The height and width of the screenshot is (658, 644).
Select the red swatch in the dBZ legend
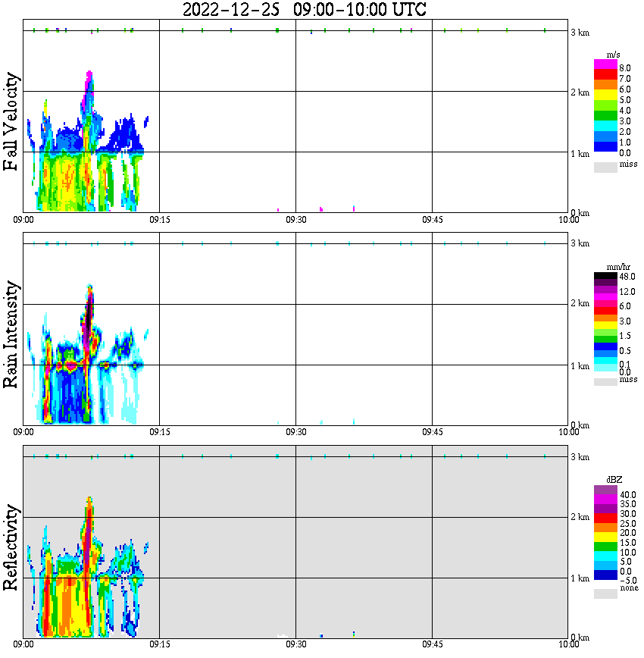click(605, 518)
